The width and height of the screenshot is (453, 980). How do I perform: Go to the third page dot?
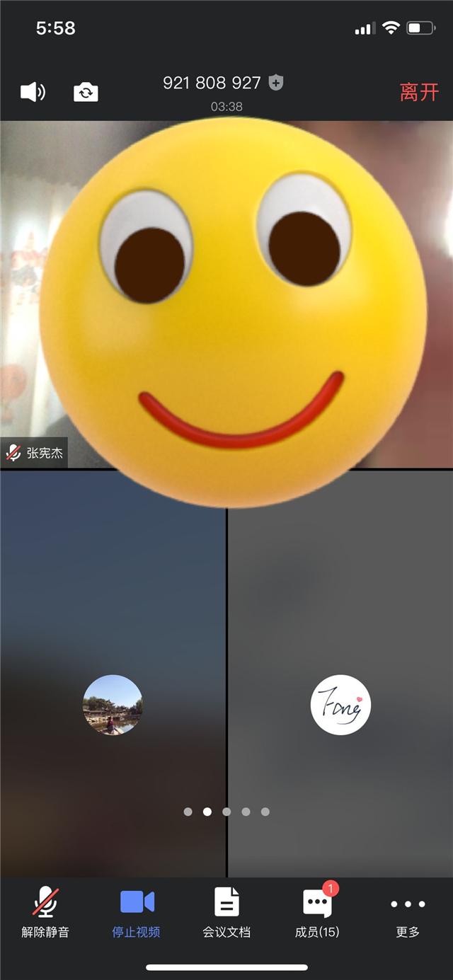(226, 812)
